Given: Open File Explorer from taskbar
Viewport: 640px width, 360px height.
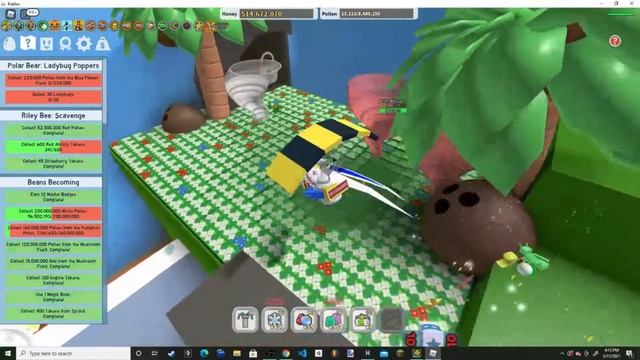Looking at the screenshot, I should [237, 353].
